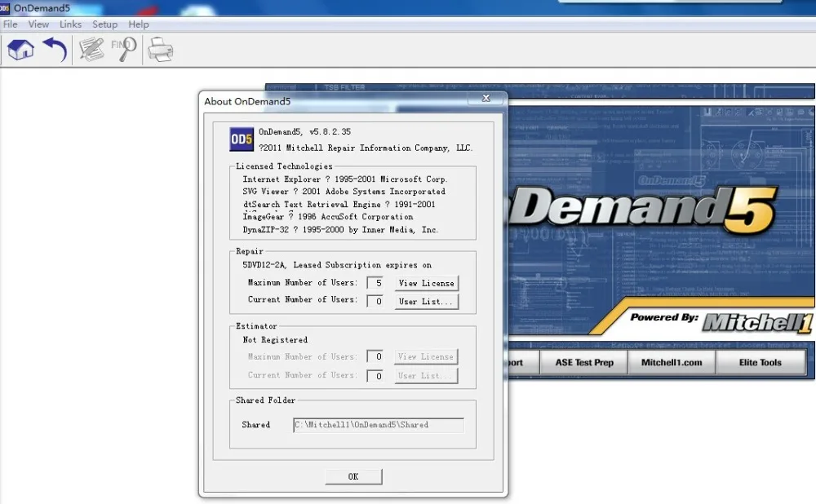The height and width of the screenshot is (504, 816).
Task: Close the About OnDemand5 dialog
Action: [486, 98]
